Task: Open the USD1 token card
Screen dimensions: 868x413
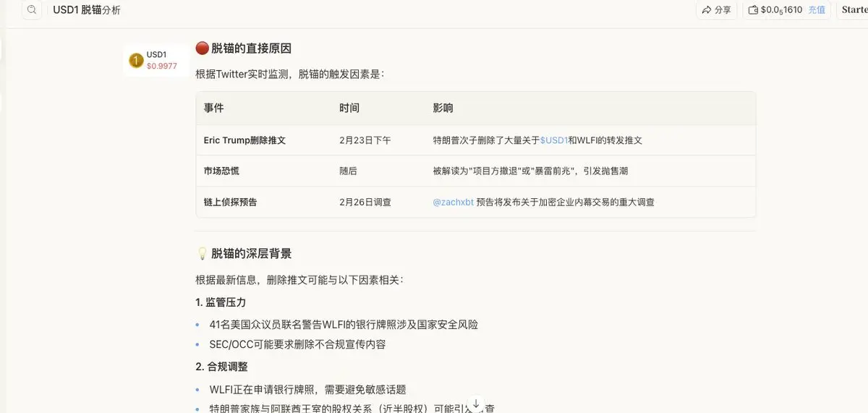Action: point(156,60)
